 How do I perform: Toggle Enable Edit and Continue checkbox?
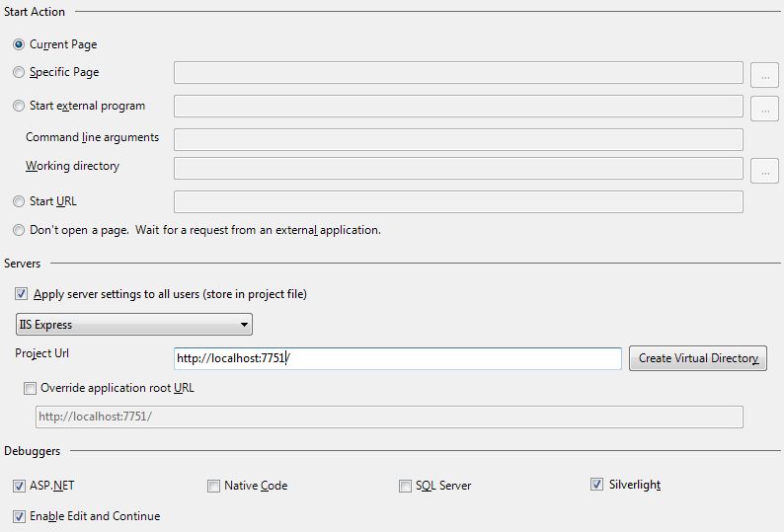click(19, 516)
